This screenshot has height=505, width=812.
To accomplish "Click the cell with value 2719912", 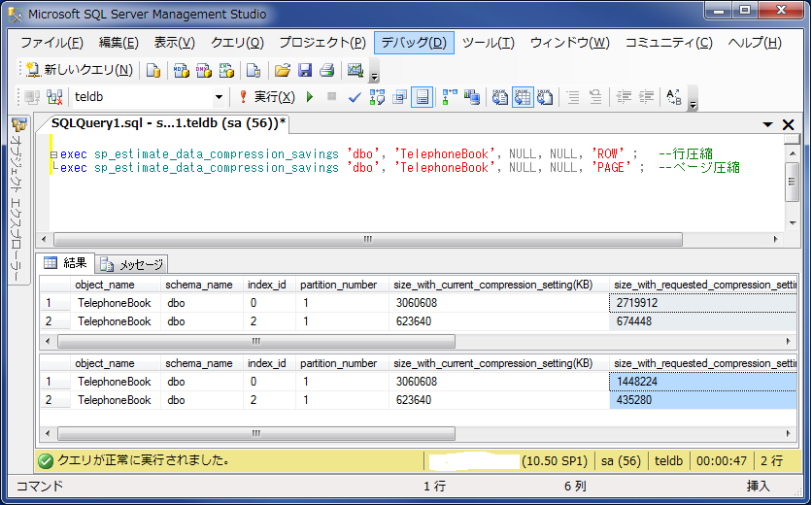I will click(703, 303).
